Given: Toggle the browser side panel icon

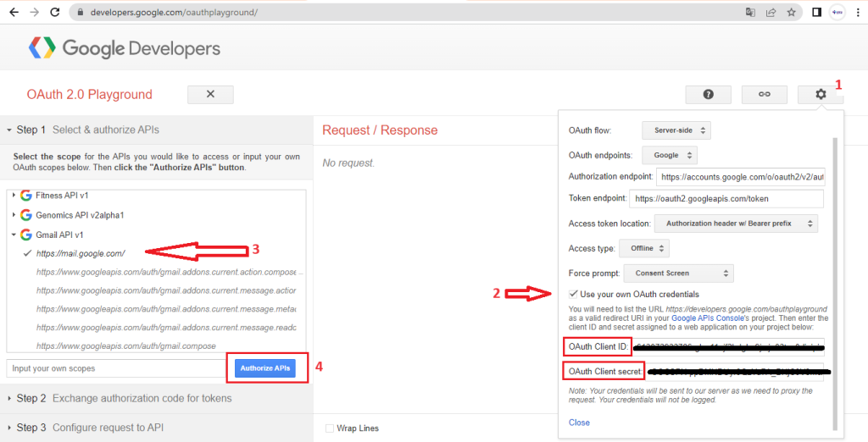Looking at the screenshot, I should click(816, 12).
